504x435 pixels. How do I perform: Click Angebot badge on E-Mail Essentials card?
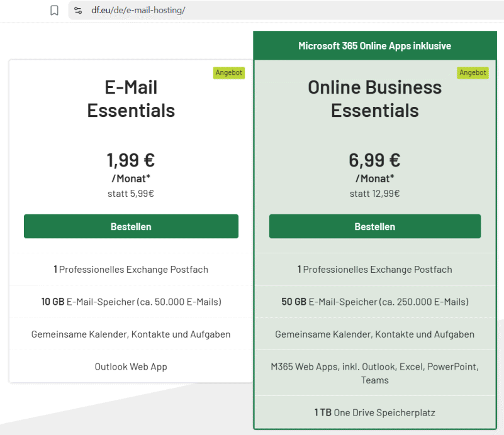pyautogui.click(x=229, y=72)
